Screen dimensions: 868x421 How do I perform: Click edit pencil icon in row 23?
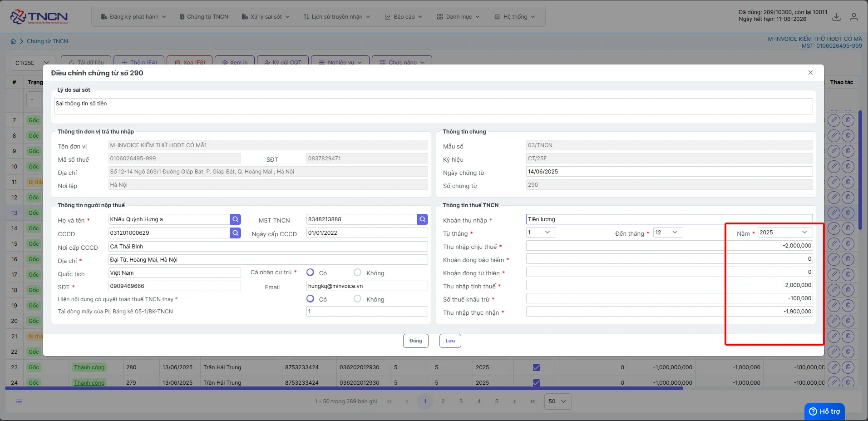click(x=834, y=367)
